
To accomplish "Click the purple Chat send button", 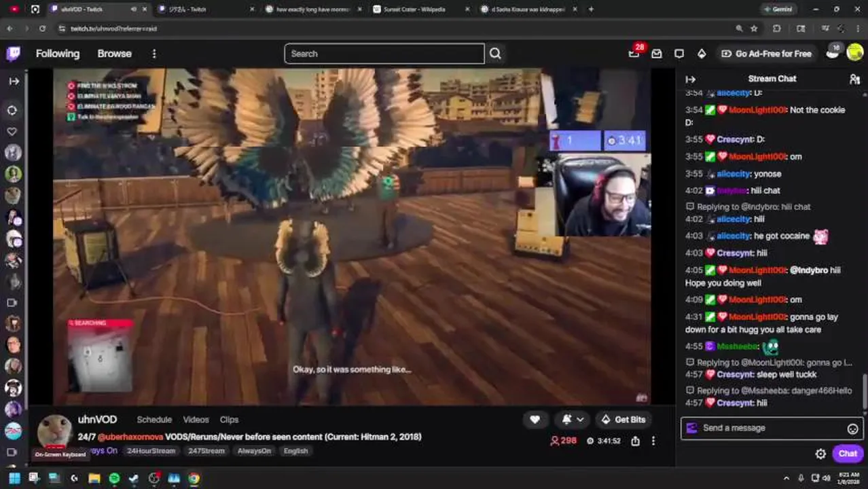I will tap(848, 454).
